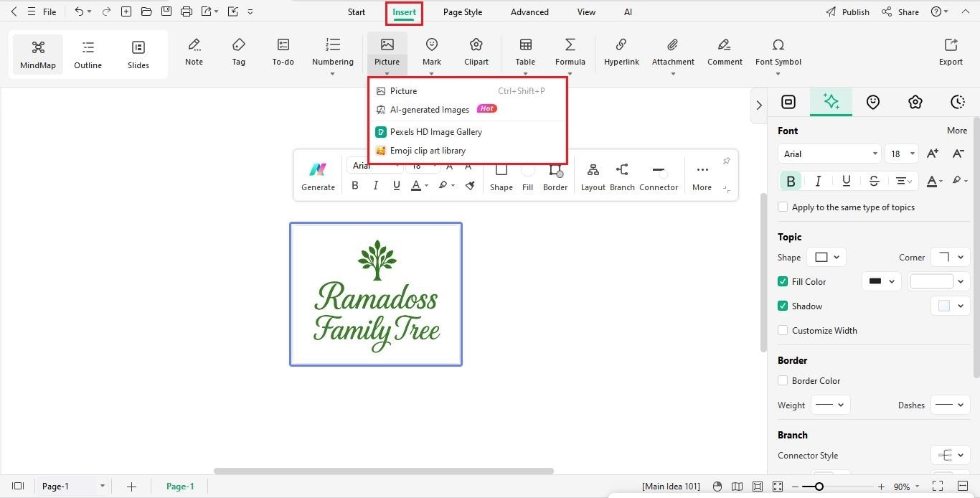Open the topic Shape dropdown
This screenshot has height=498, width=980.
826,257
